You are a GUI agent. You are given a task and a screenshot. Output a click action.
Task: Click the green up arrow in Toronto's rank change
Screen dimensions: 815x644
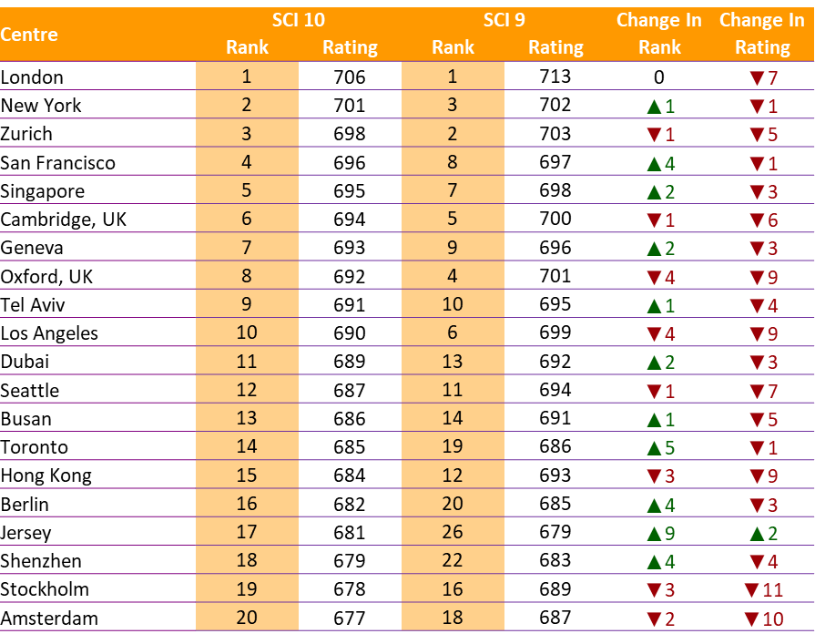(x=654, y=448)
